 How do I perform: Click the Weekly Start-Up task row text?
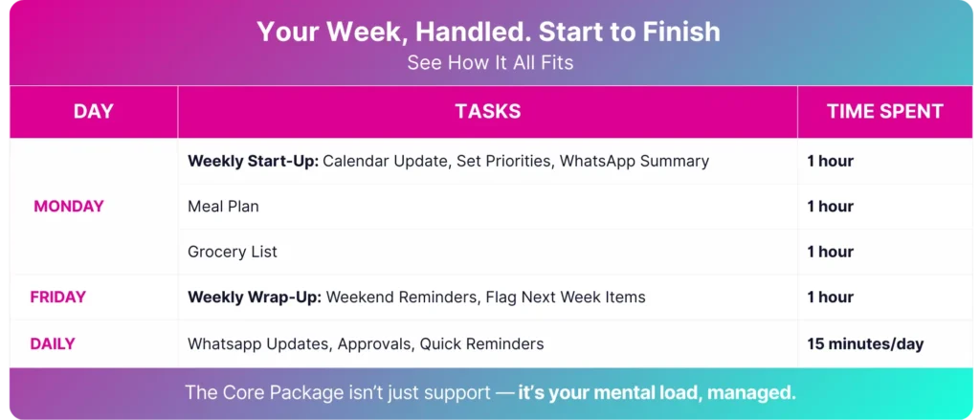[x=448, y=161]
